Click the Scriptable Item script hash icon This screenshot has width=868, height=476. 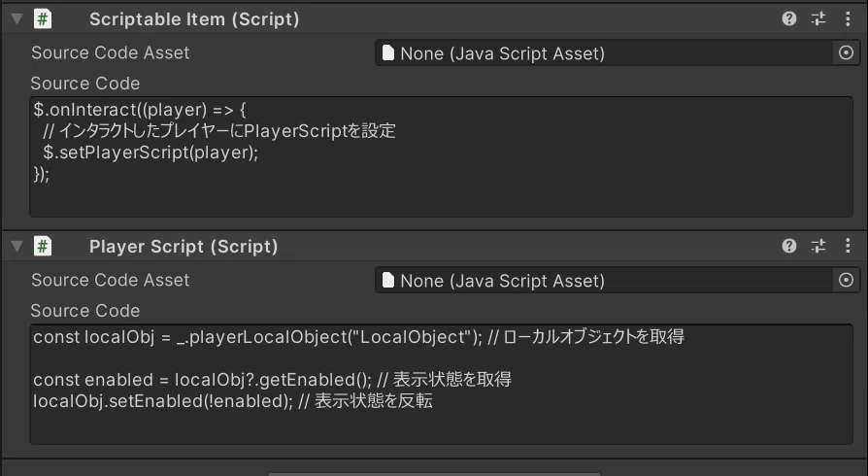tap(42, 18)
